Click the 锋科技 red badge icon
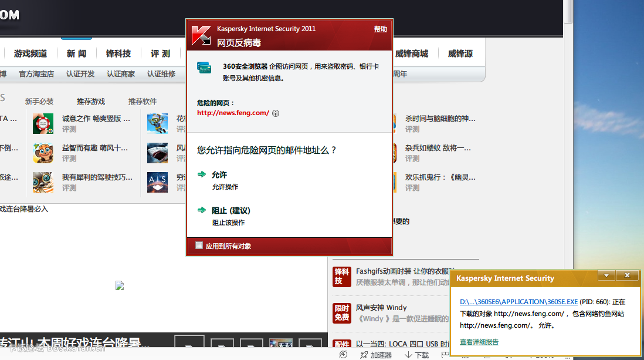Image resolution: width=644 pixels, height=360 pixels. point(342,277)
